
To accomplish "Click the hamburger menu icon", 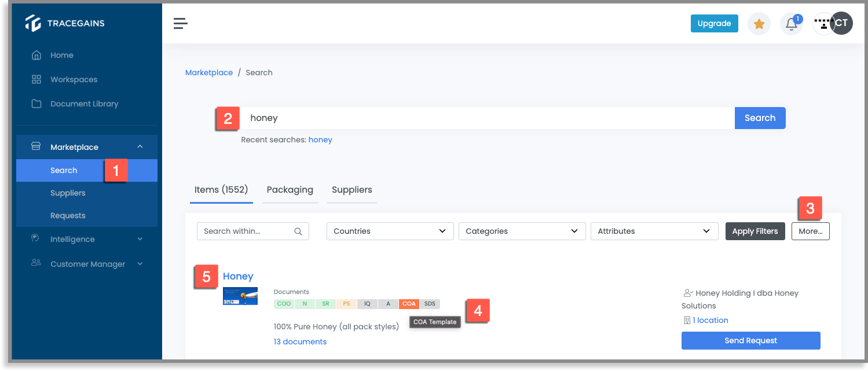I will click(x=180, y=23).
